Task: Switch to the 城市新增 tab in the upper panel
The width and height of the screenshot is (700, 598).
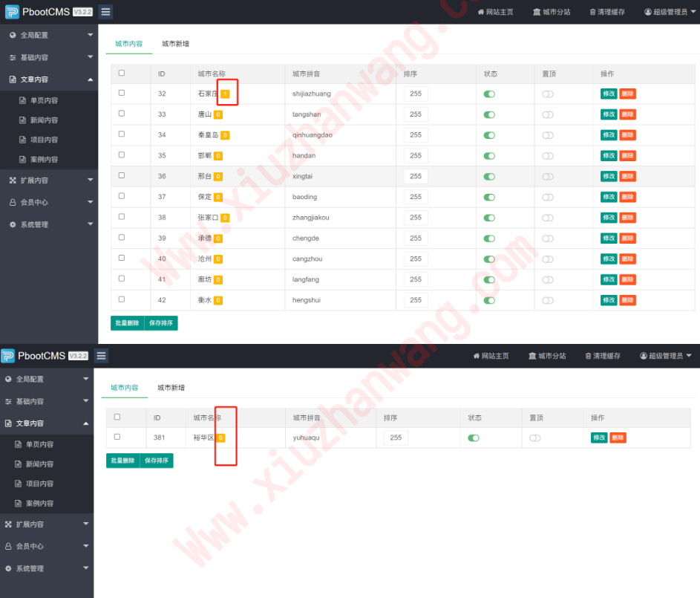Action: pyautogui.click(x=175, y=44)
